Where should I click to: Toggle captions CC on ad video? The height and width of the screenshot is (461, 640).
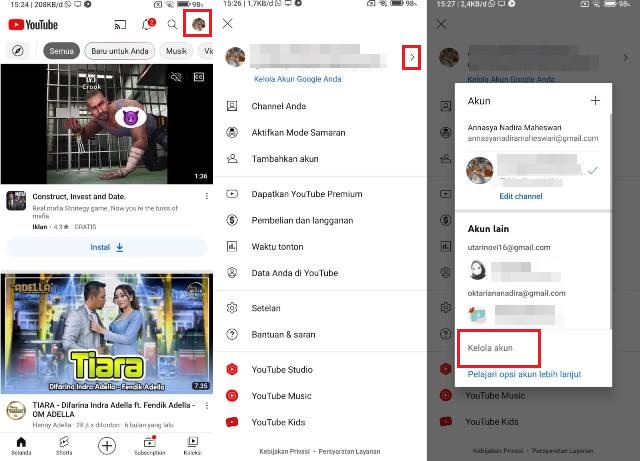tap(199, 77)
